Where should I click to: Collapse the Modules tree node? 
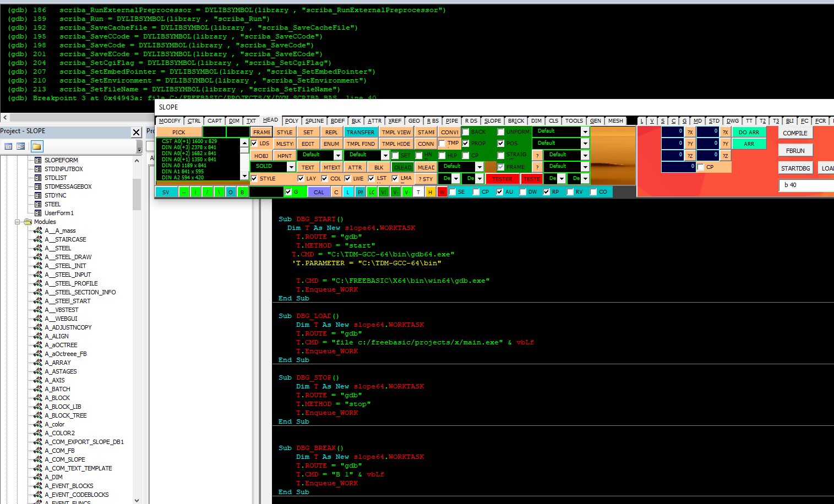[18, 222]
